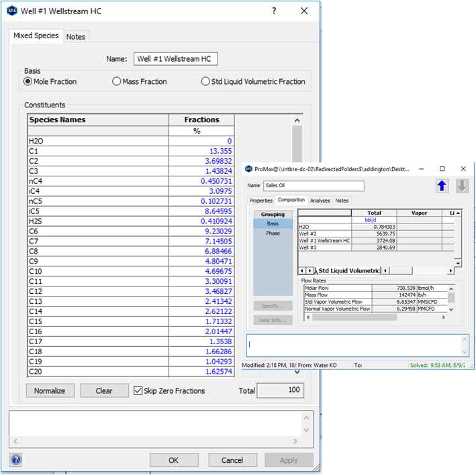Choose Std Liquid Volumetric Fraction basis

[x=205, y=81]
